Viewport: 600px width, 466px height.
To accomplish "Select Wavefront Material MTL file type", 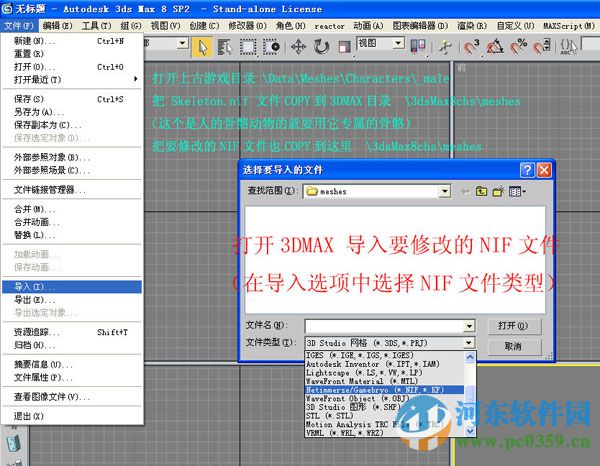I will click(x=385, y=381).
